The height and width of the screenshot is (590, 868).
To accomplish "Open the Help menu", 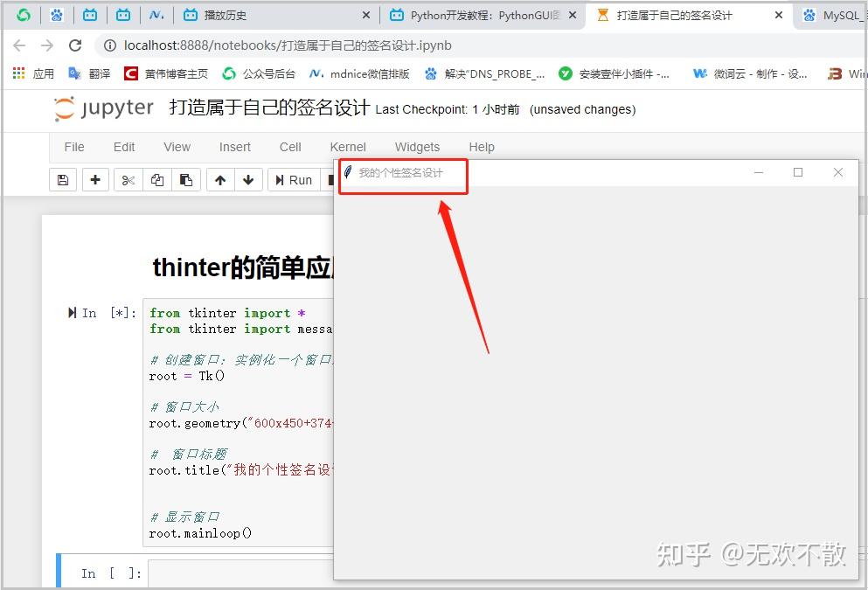I will point(482,147).
